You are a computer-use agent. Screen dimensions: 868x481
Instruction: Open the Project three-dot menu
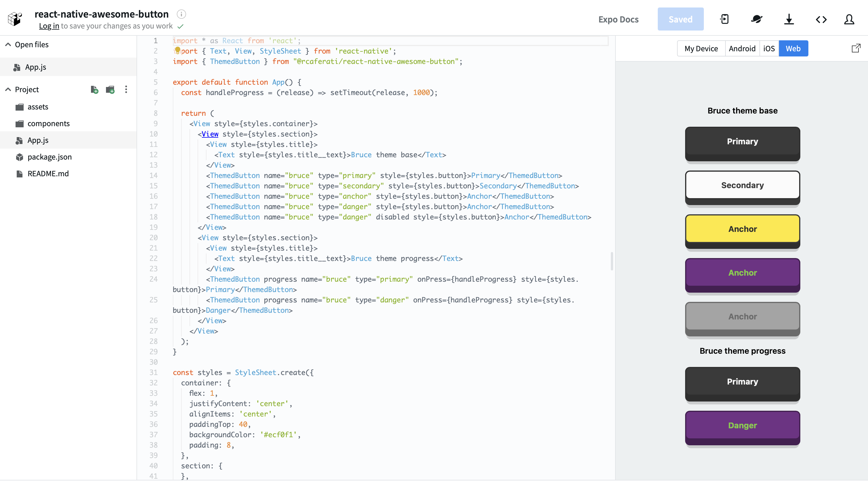tap(126, 89)
